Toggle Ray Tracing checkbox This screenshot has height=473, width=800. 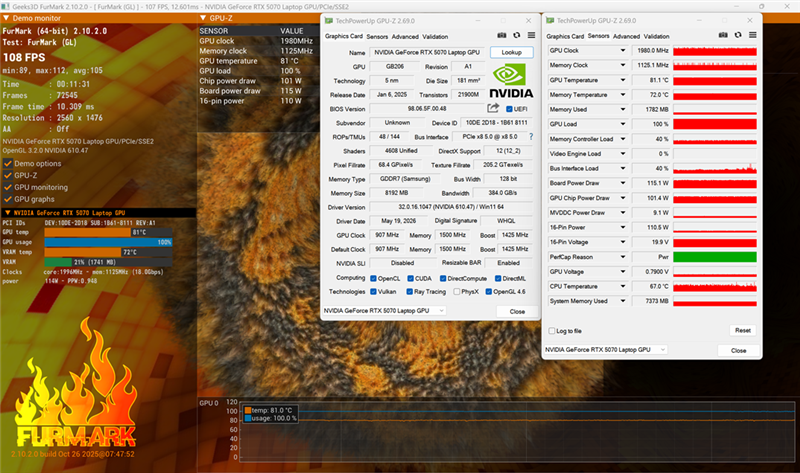tap(410, 292)
